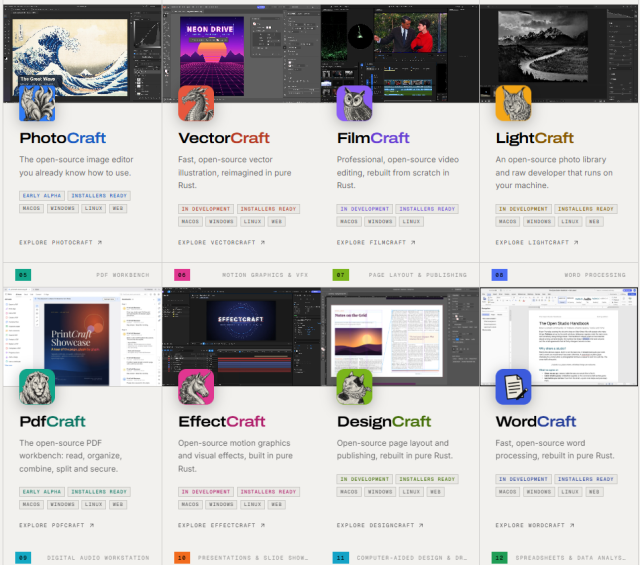
Task: Click the EffectCraft unicorn app icon
Action: (x=196, y=387)
